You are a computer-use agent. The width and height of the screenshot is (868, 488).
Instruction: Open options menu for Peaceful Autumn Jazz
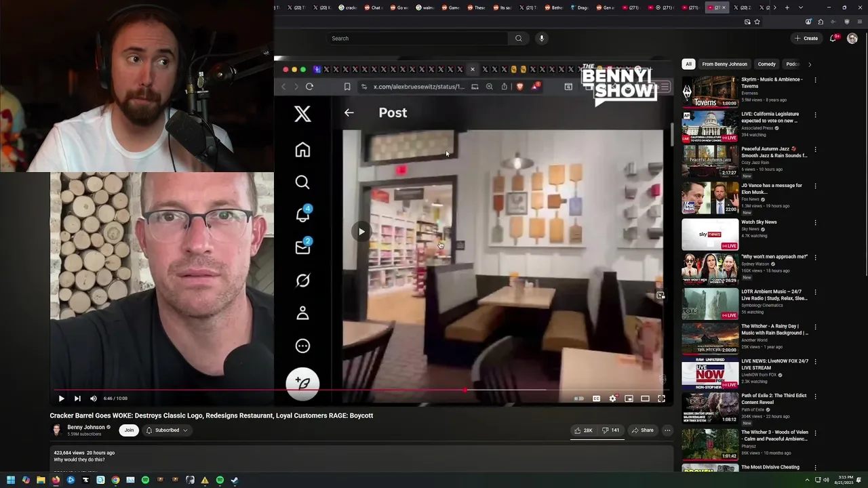tap(815, 150)
